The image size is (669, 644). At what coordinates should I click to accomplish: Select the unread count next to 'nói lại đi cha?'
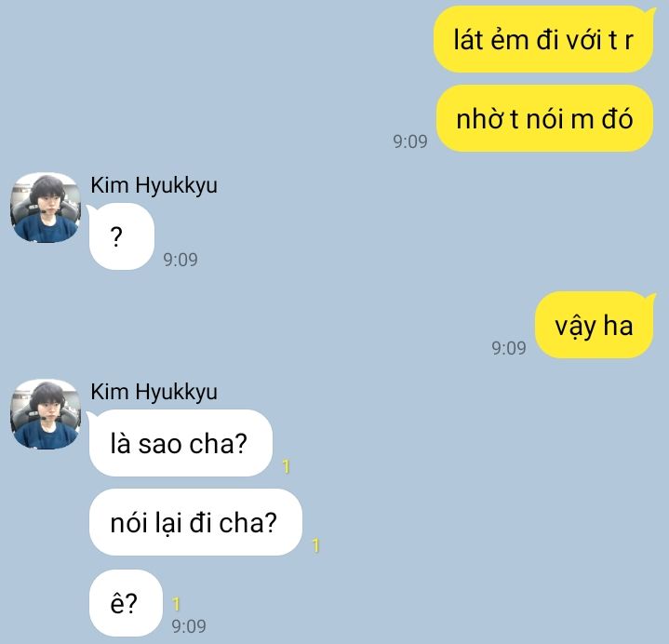(315, 545)
